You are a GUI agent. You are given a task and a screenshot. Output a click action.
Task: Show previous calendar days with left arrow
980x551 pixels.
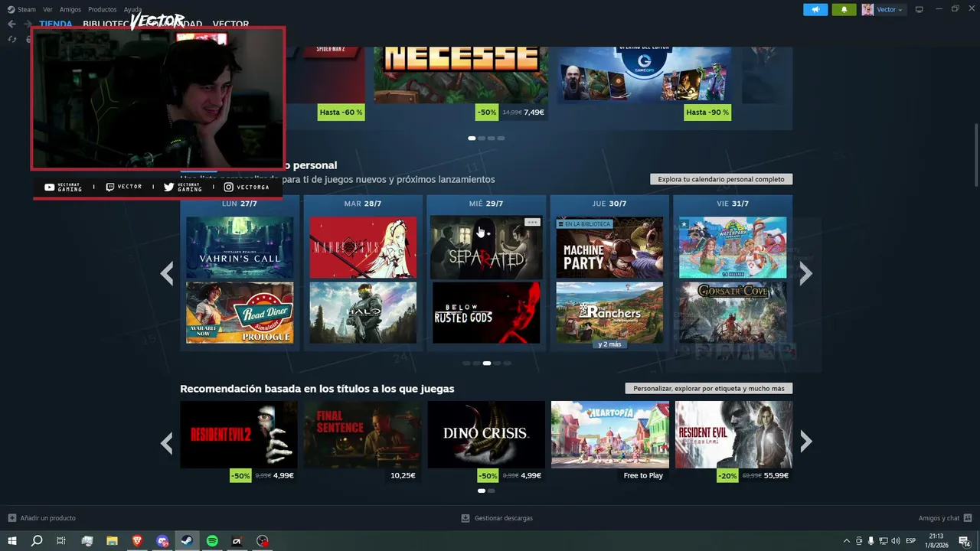point(167,273)
